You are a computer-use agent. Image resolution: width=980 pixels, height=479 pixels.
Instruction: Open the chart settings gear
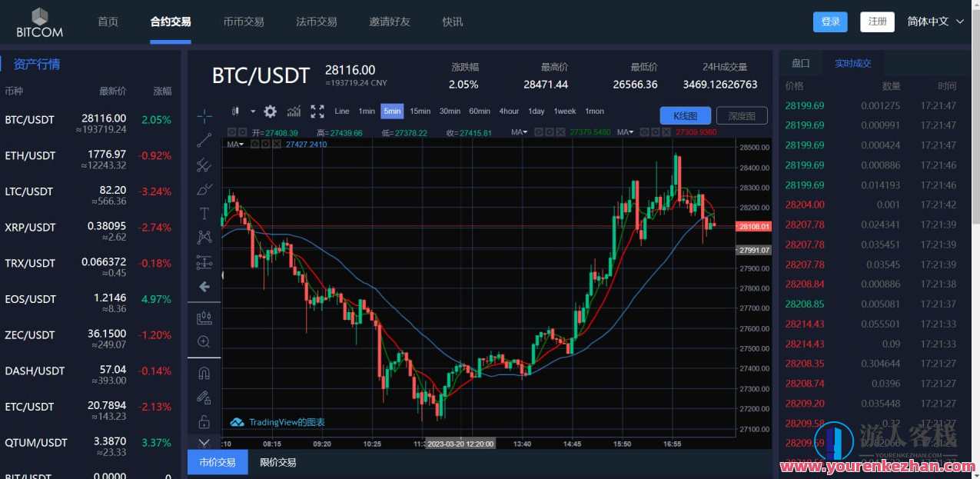(x=270, y=111)
